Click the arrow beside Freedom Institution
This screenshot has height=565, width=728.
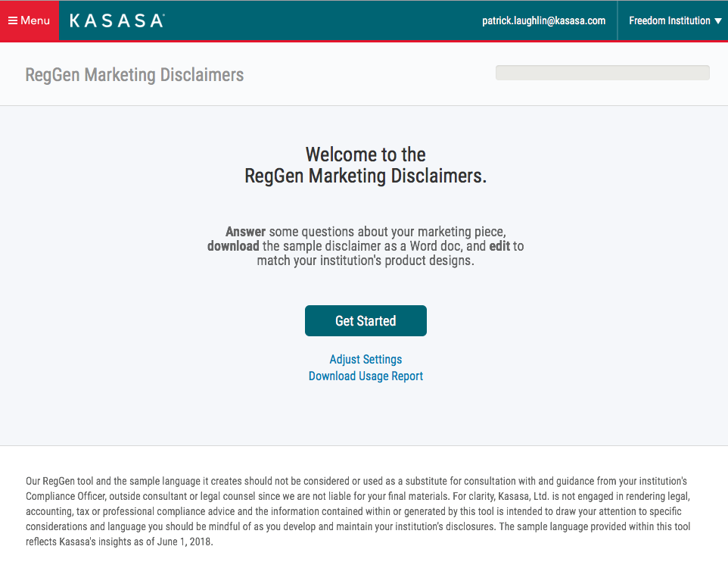click(x=717, y=21)
